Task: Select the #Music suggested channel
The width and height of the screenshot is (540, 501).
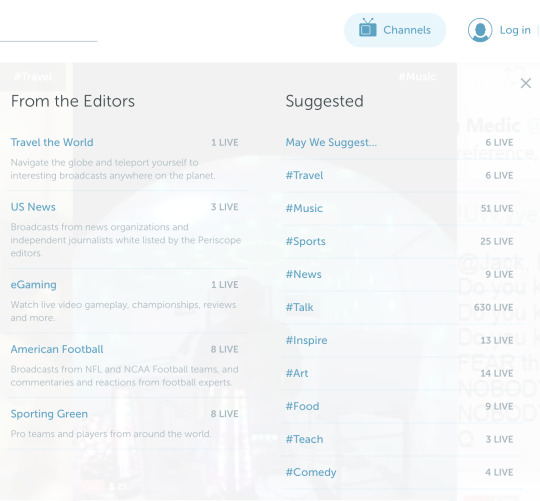Action: click(304, 208)
